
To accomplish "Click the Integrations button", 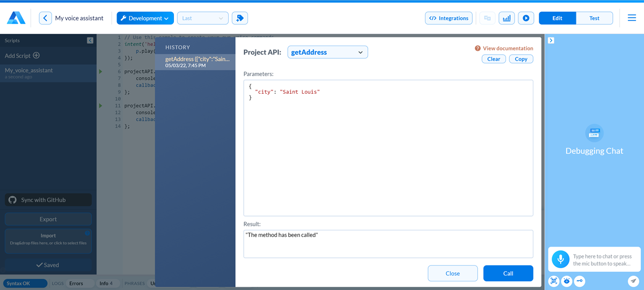I will [449, 18].
